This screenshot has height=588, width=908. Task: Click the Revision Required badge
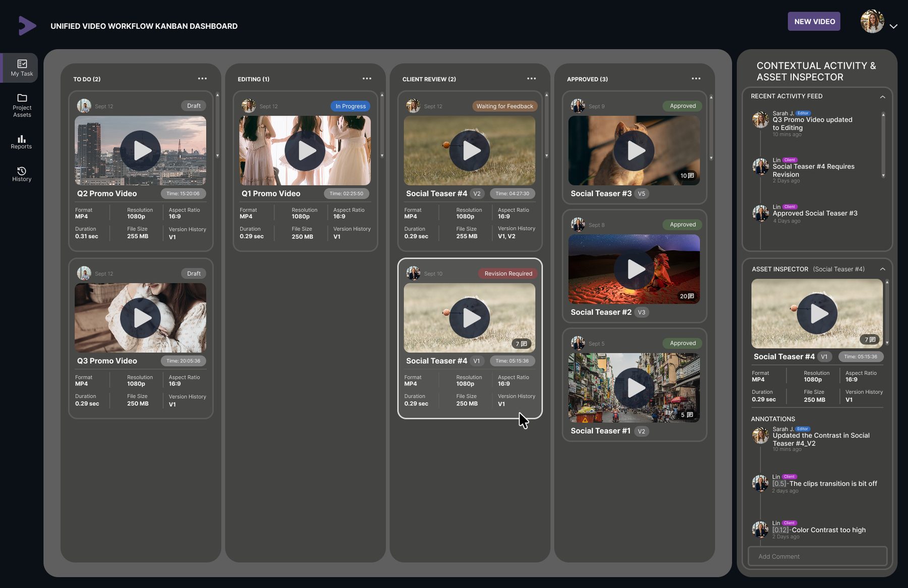(x=508, y=273)
